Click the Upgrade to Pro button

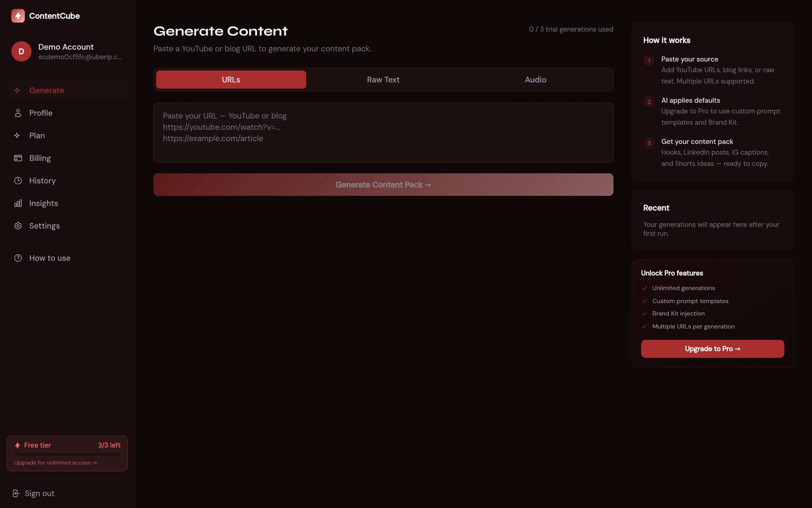[712, 349]
